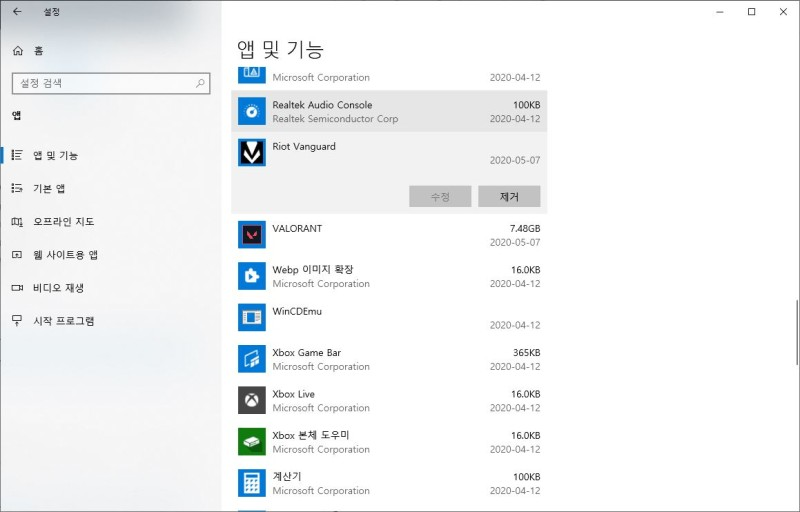
Task: Open 웹 사이트용 앱 menu label
Action: point(65,255)
